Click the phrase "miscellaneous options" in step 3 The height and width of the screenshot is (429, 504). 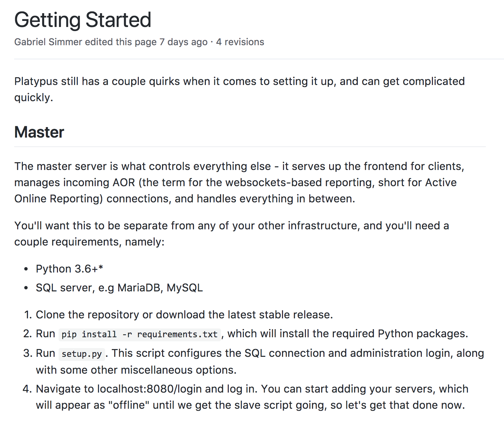coord(178,370)
